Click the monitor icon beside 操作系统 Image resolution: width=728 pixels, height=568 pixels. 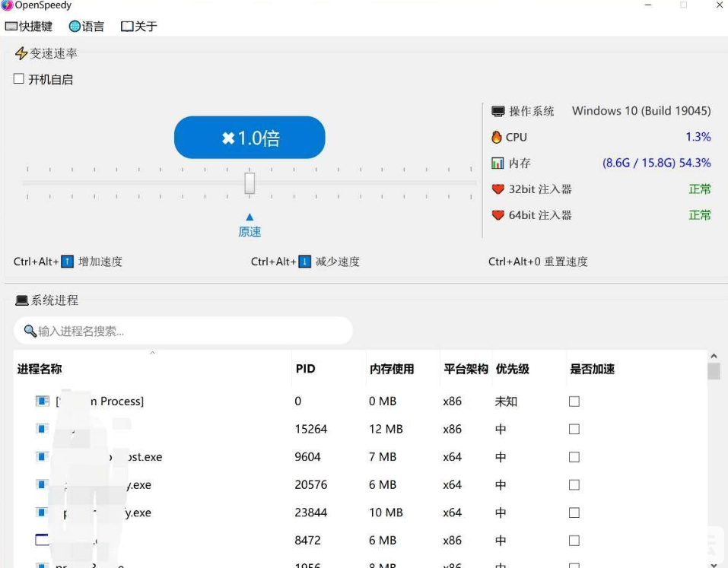tap(498, 111)
